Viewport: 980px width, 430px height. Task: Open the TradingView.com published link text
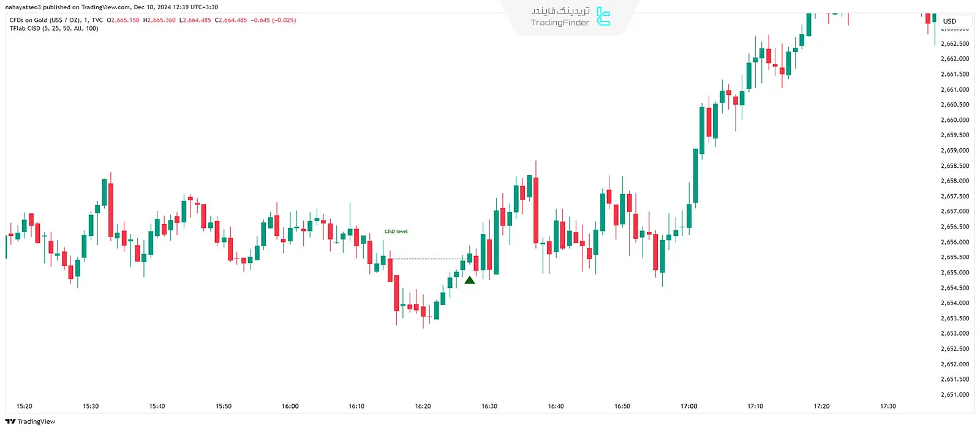click(x=105, y=7)
